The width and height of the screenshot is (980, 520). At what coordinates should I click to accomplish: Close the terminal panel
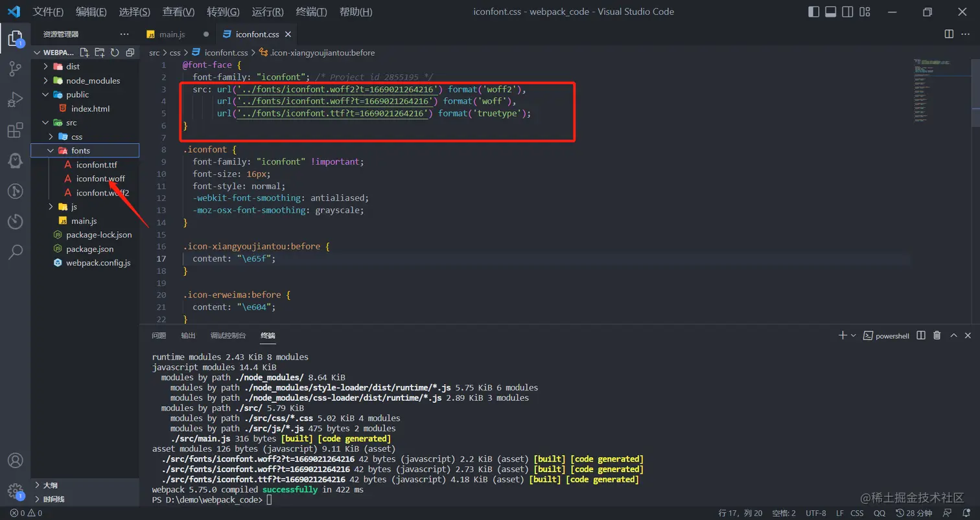coord(968,335)
